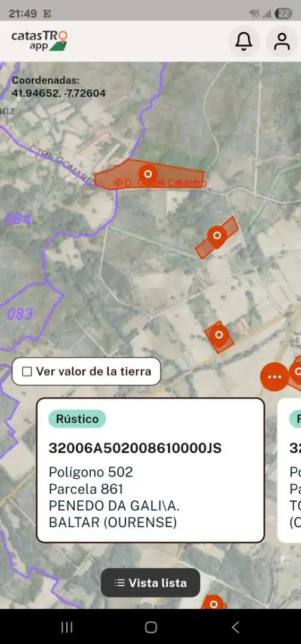
Task: Enable Ver valor de la tierra checkbox
Action: pos(27,371)
